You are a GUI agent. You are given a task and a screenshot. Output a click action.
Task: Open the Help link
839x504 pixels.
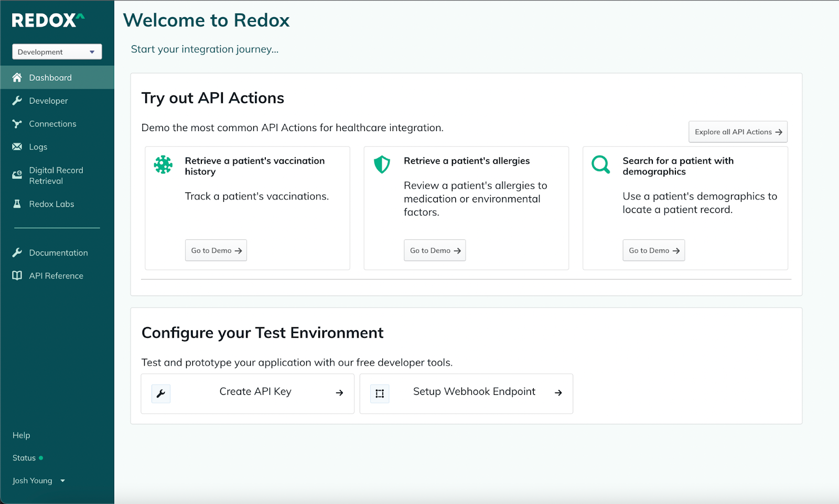[21, 435]
